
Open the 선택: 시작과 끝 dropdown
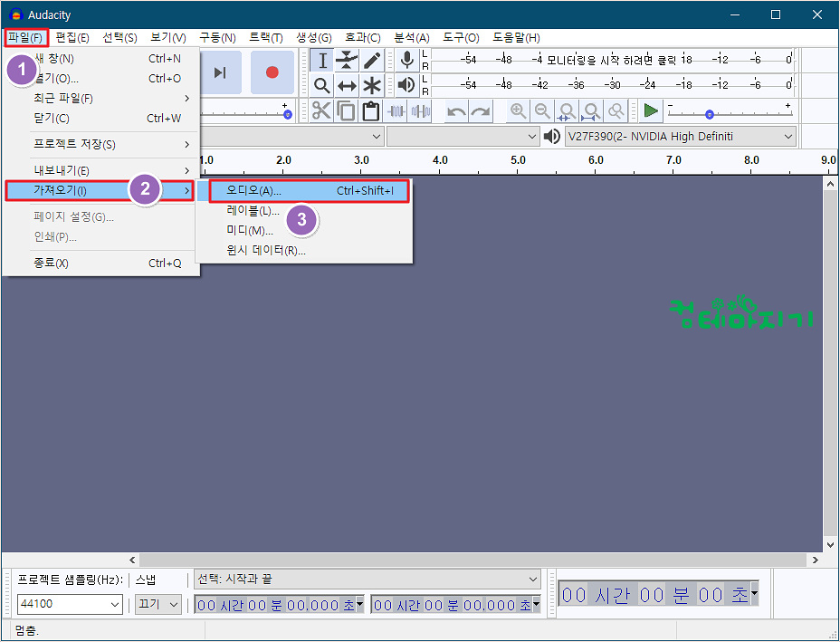(367, 580)
